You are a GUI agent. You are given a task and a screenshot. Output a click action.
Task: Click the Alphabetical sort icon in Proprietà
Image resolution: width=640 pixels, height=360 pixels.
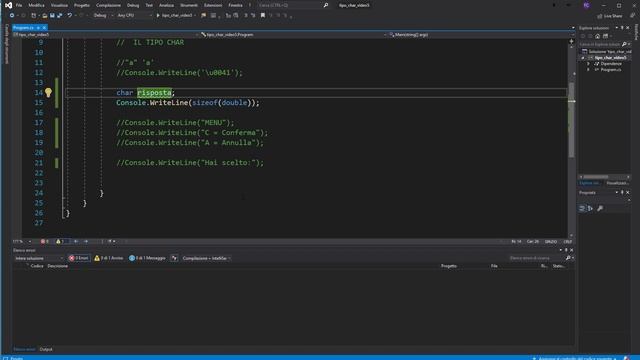(590, 209)
